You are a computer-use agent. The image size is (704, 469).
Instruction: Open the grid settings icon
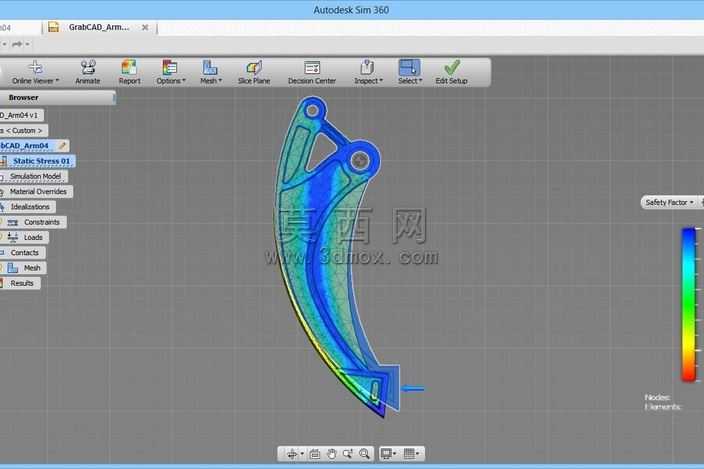pos(409,454)
